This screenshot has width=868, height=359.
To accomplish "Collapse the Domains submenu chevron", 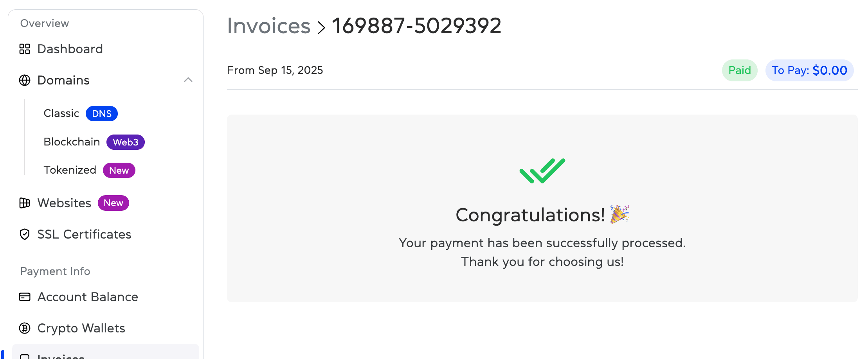I will pos(188,80).
